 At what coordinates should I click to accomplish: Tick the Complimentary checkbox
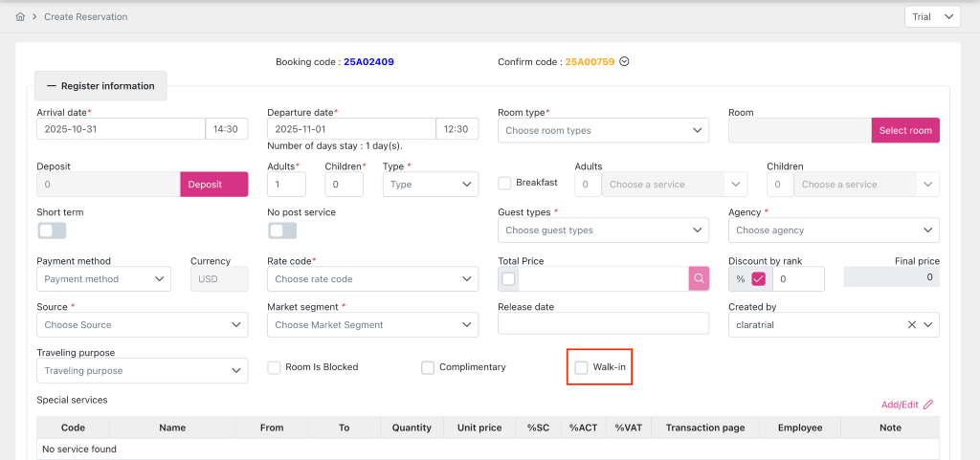(x=428, y=367)
